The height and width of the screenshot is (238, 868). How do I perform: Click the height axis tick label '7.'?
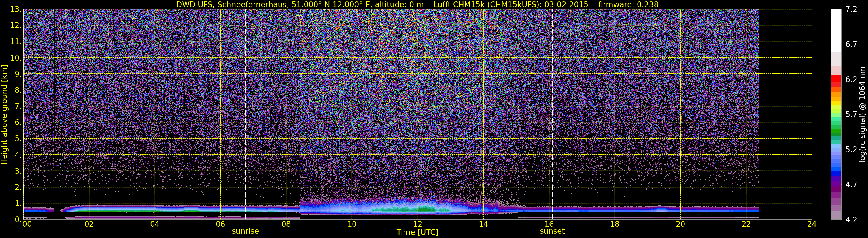18,107
